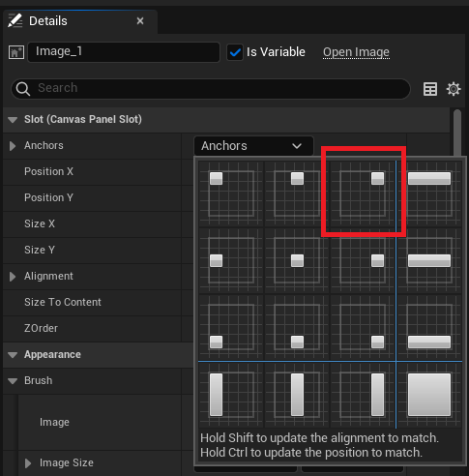Select the bottom-right anchor preset
469x476 pixels.
pyautogui.click(x=363, y=327)
